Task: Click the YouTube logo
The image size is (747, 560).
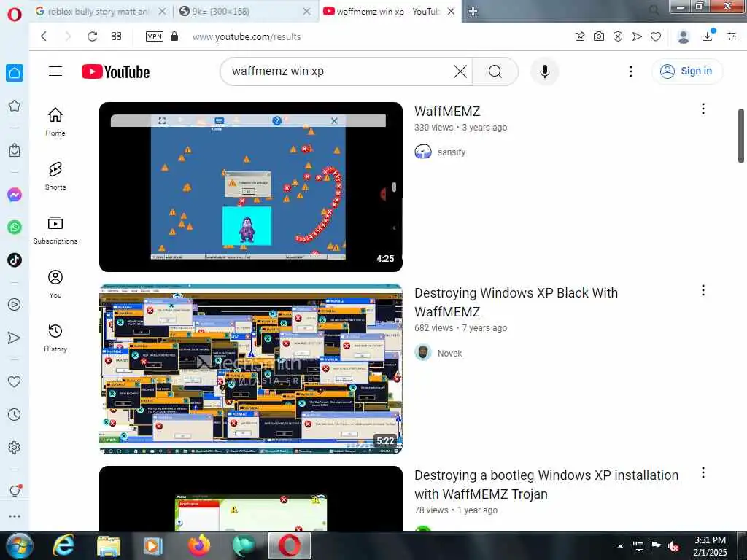Action: [115, 71]
